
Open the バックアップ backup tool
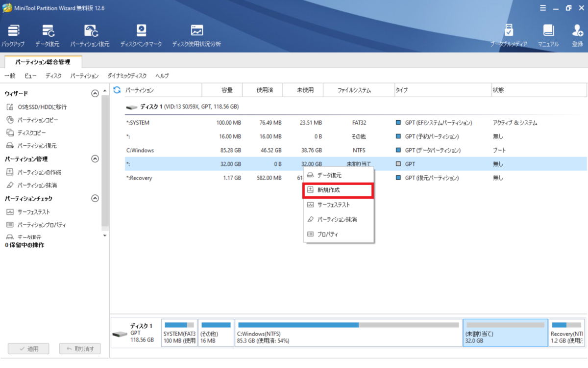13,35
